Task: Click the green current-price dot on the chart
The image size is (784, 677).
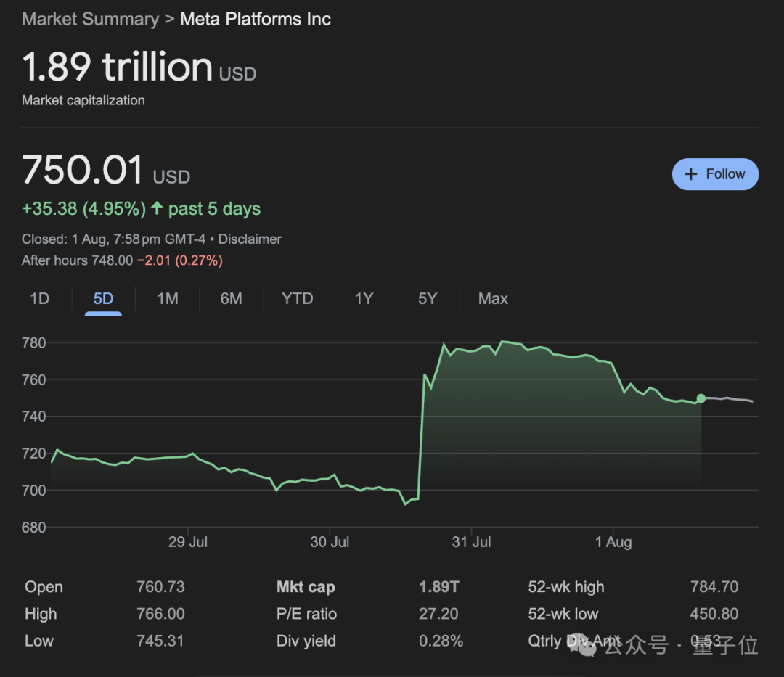Action: click(x=701, y=398)
